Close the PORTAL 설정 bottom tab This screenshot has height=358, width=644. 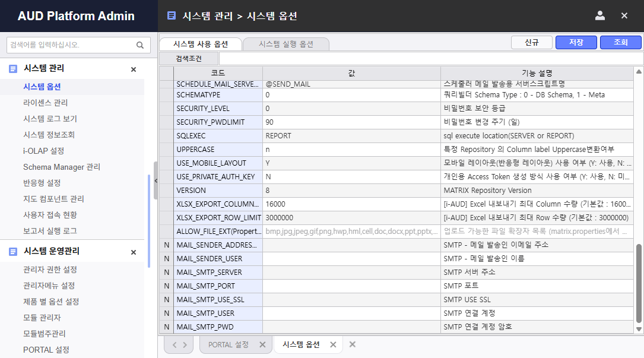[262, 345]
